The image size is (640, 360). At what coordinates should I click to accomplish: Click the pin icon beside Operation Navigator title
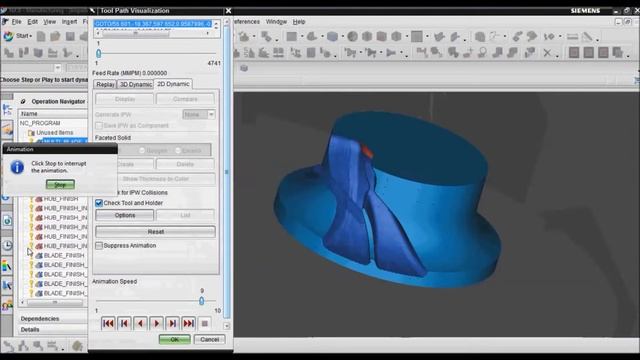click(23, 101)
